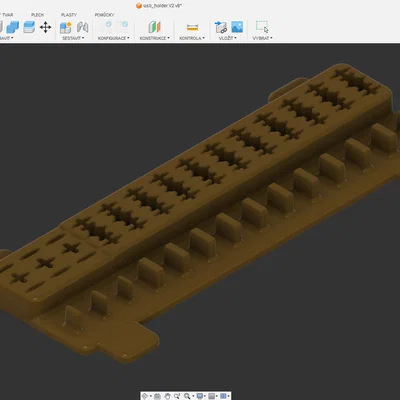Open the KONFIGURACE dropdown menu
Screen dimensions: 400x400
114,38
